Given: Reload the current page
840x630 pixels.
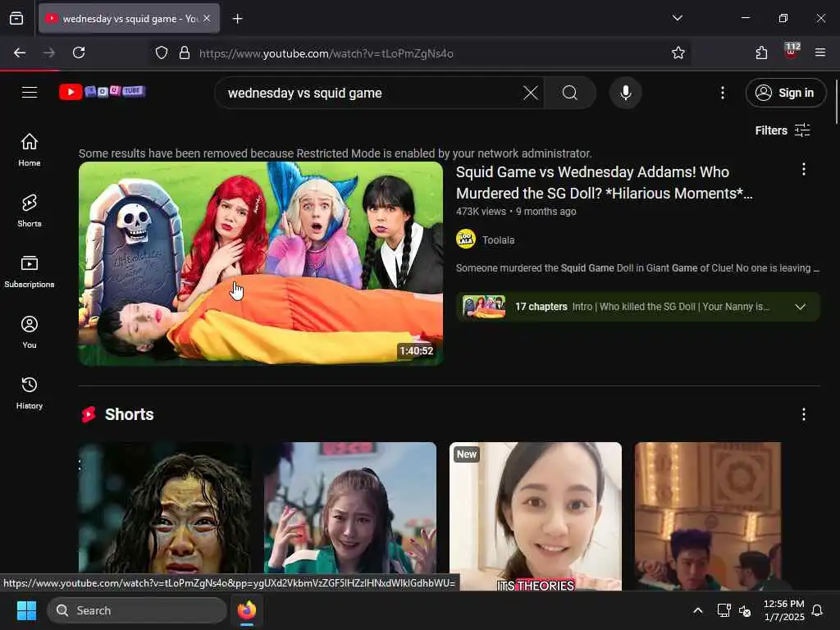Looking at the screenshot, I should tap(79, 52).
